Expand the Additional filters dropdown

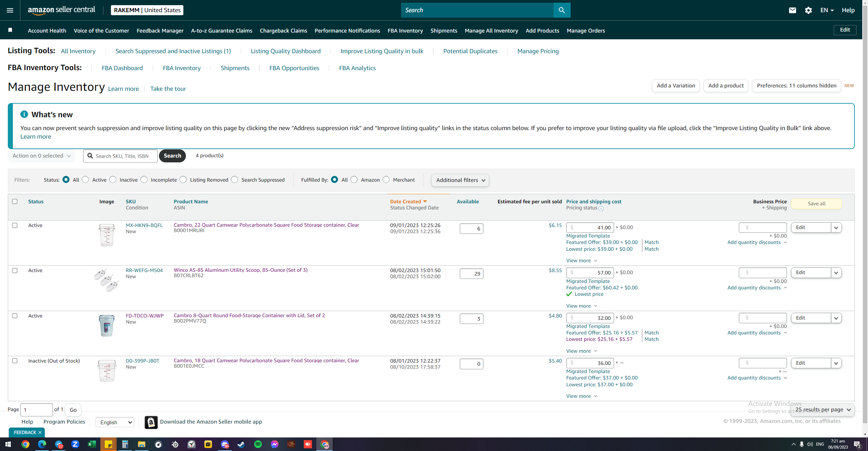click(460, 180)
